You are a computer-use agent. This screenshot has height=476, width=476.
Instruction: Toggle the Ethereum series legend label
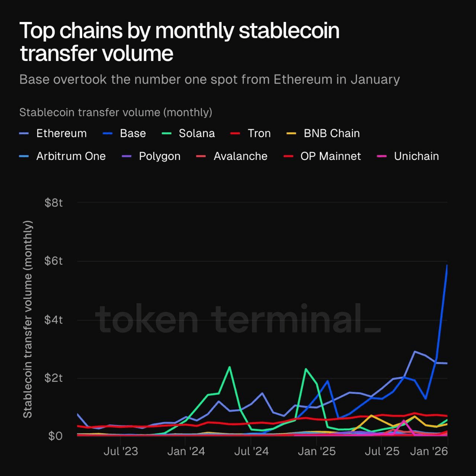tap(61, 134)
